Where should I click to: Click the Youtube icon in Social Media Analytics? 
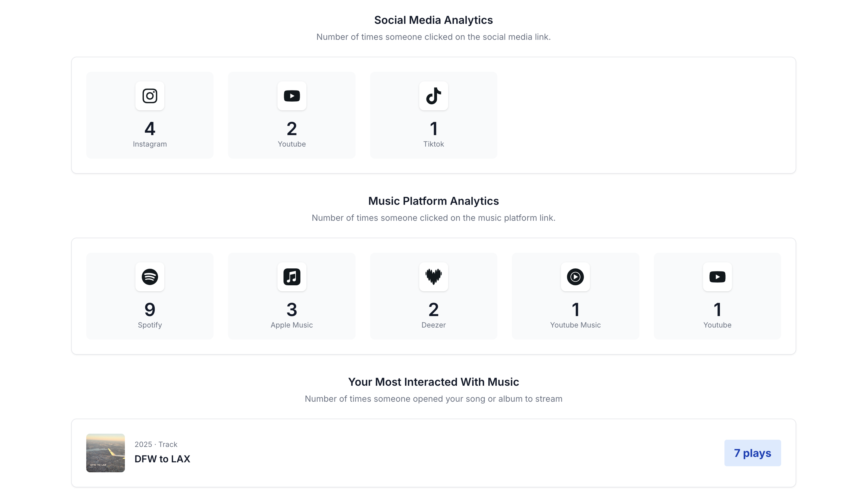(292, 96)
